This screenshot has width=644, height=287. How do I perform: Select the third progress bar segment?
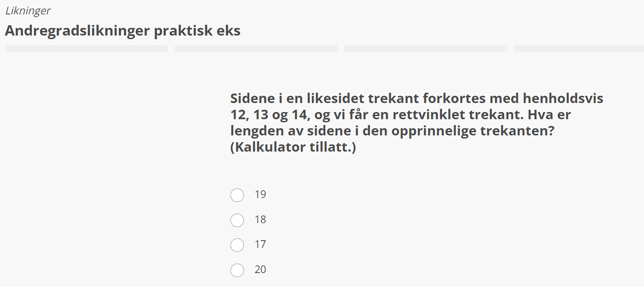point(425,48)
